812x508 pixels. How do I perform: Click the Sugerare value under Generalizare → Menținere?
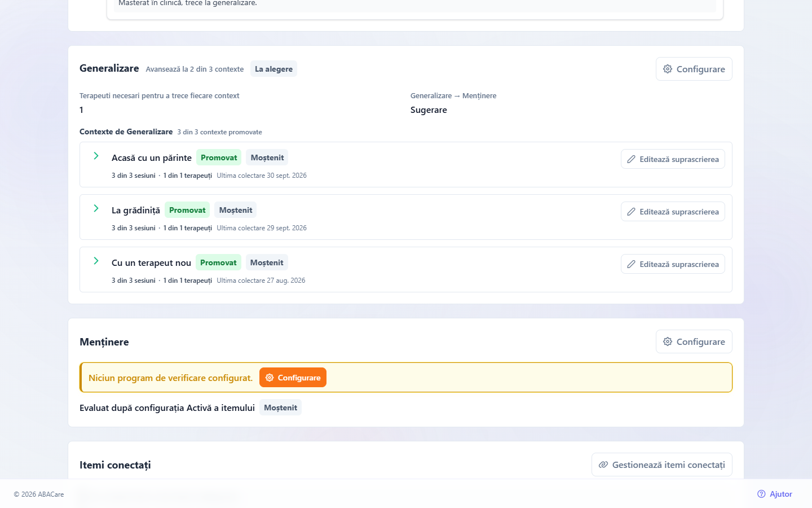(429, 110)
